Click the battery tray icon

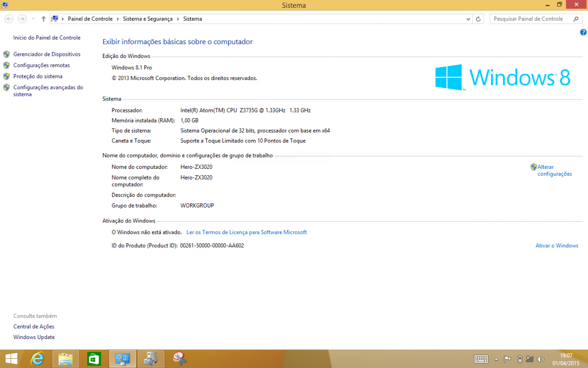(x=520, y=359)
